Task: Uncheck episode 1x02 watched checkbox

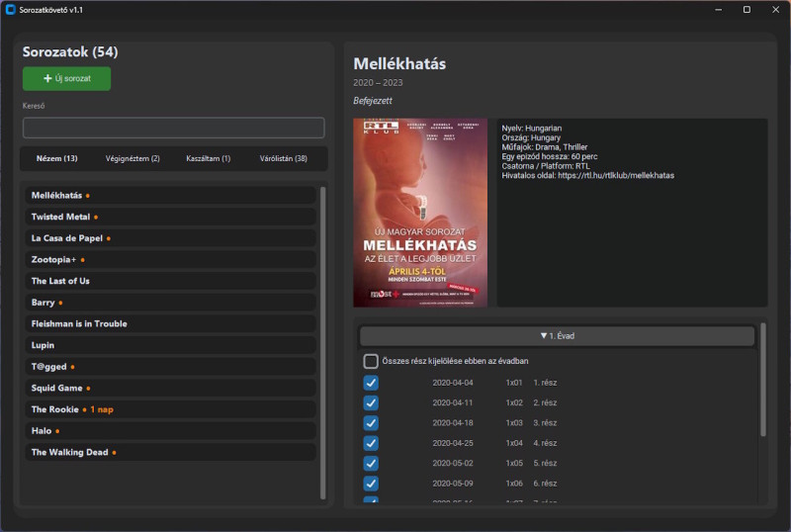Action: click(371, 403)
